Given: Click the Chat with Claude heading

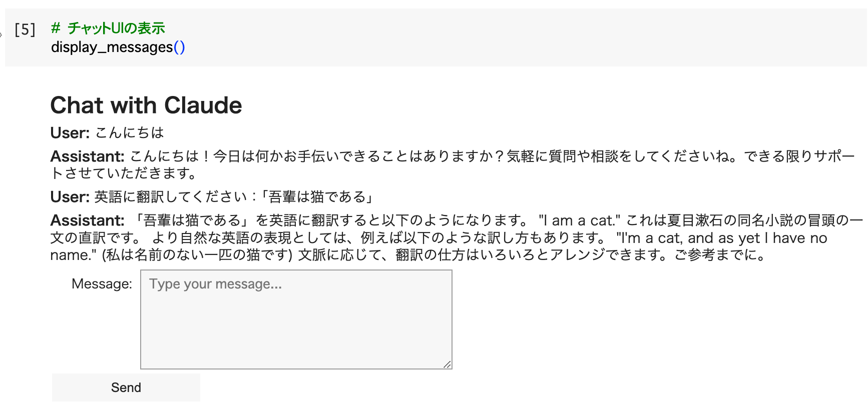Looking at the screenshot, I should [x=146, y=105].
